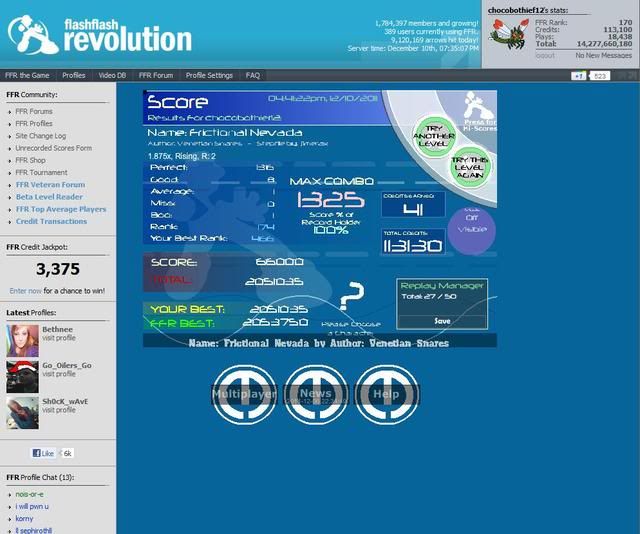Save replay in Replay Manager

tap(442, 321)
